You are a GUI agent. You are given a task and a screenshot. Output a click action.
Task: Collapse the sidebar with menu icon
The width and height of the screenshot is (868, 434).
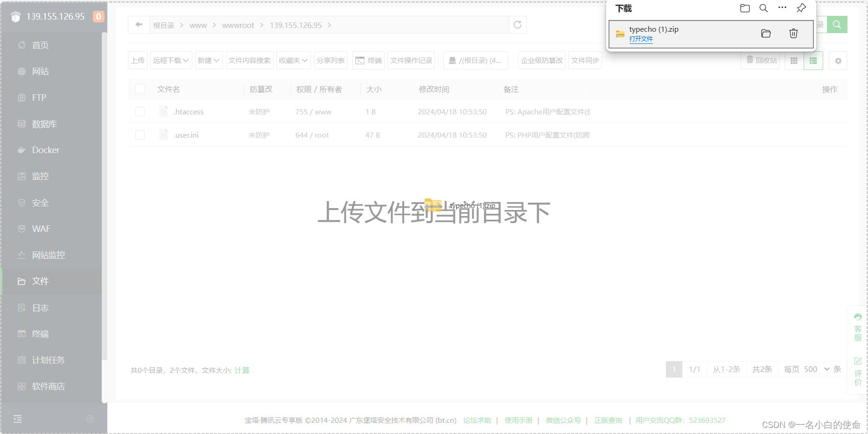click(x=18, y=419)
